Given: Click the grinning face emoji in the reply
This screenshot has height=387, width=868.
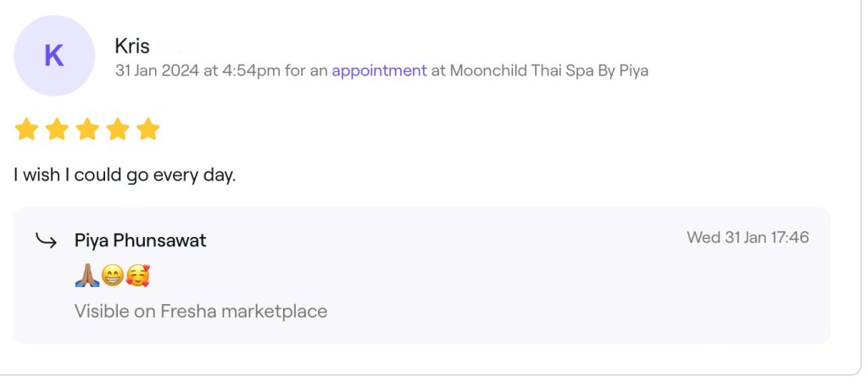Looking at the screenshot, I should (x=112, y=275).
